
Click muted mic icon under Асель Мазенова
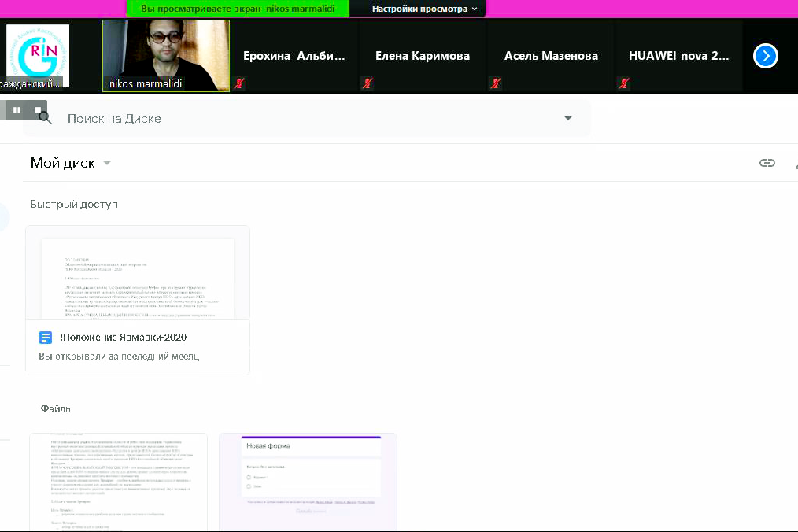[495, 83]
